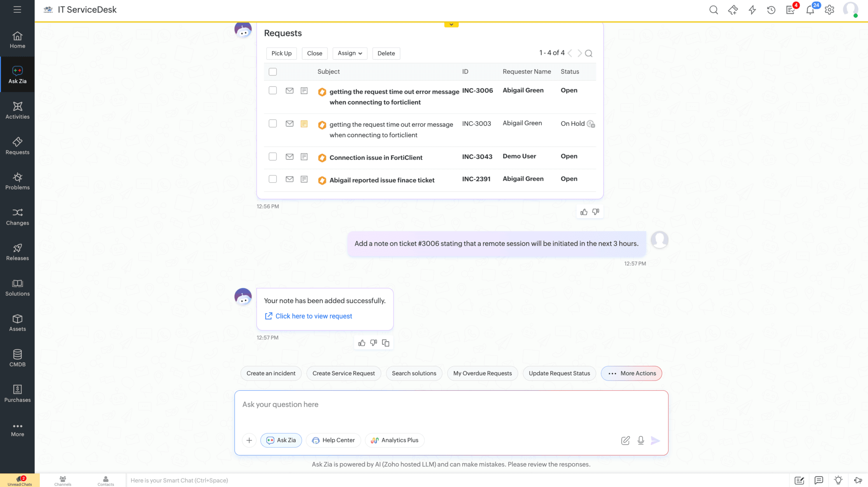Open the Assign dropdown

(350, 53)
